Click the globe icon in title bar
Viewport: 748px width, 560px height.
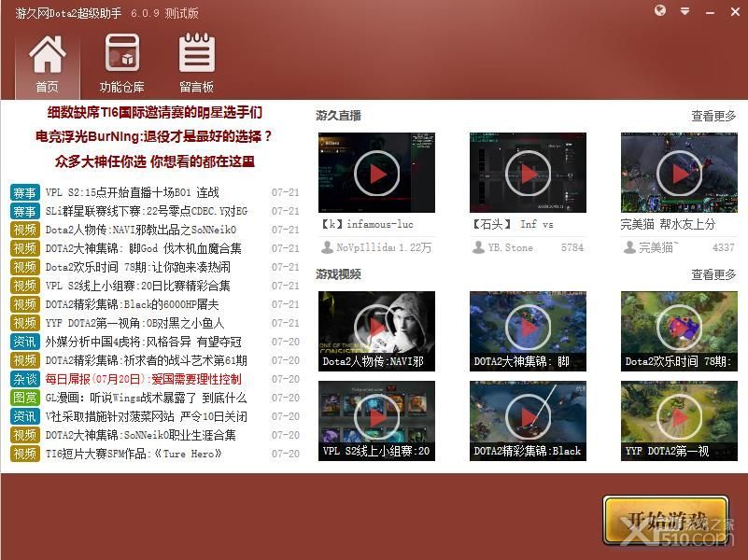click(x=660, y=10)
